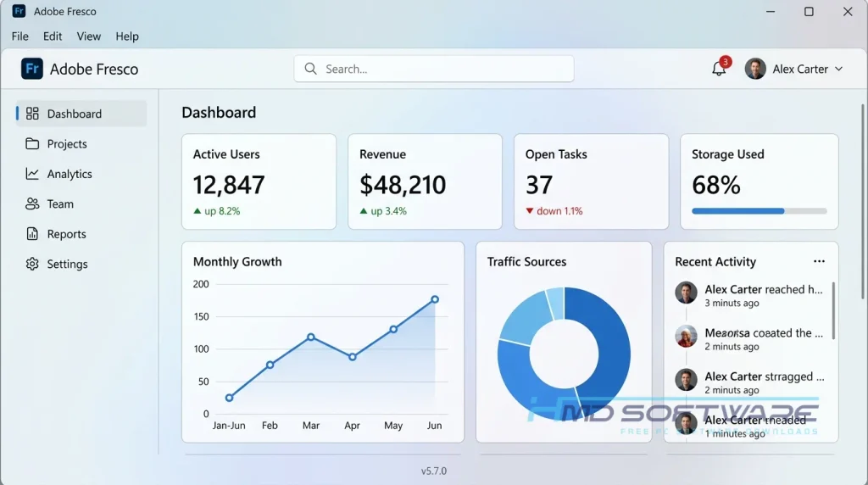Image resolution: width=868 pixels, height=485 pixels.
Task: Click the Feb data point on growth chart
Action: point(270,365)
